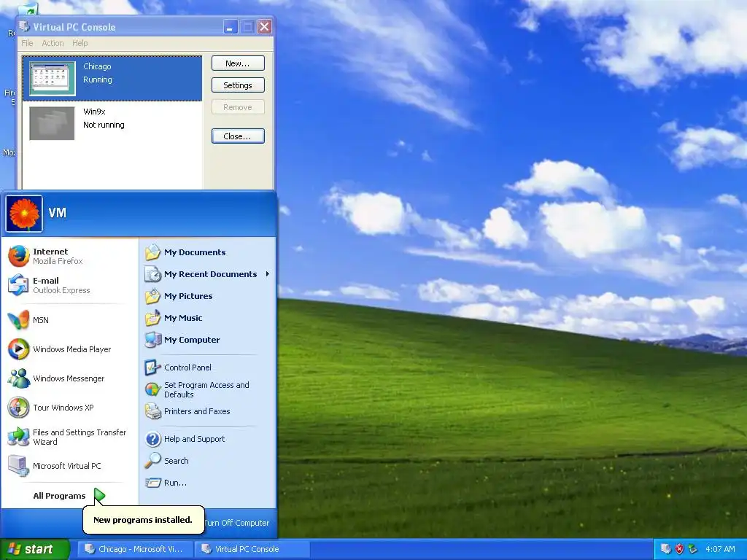Screen dimensions: 747x560
Task: Open Windows Messenger icon
Action: 18,378
